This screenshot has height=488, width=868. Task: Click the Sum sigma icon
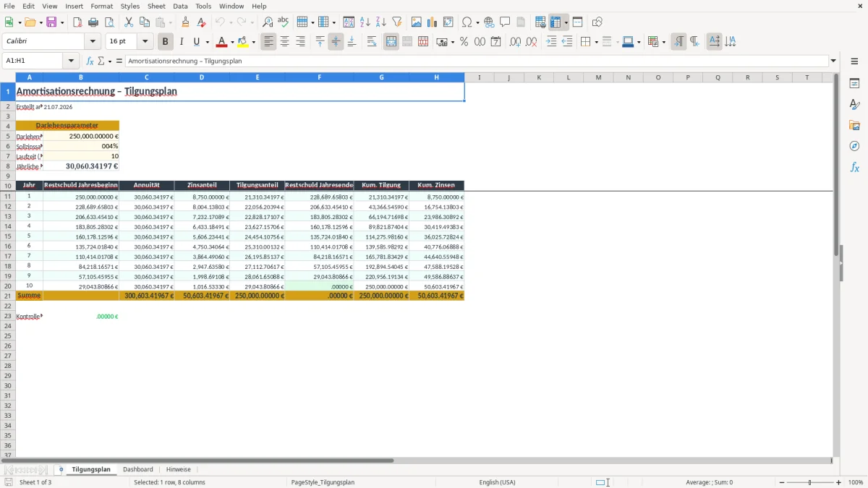click(101, 61)
